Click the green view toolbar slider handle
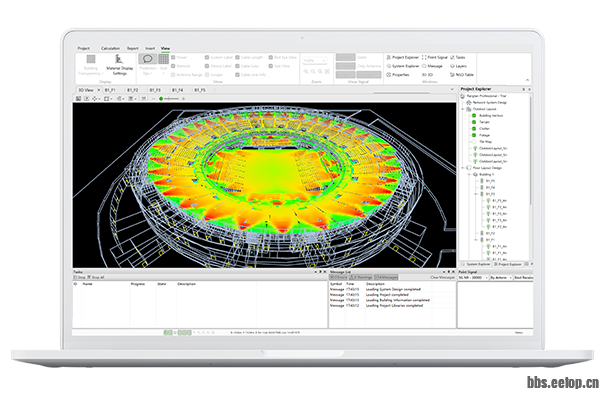This screenshot has height=394, width=604. click(161, 99)
